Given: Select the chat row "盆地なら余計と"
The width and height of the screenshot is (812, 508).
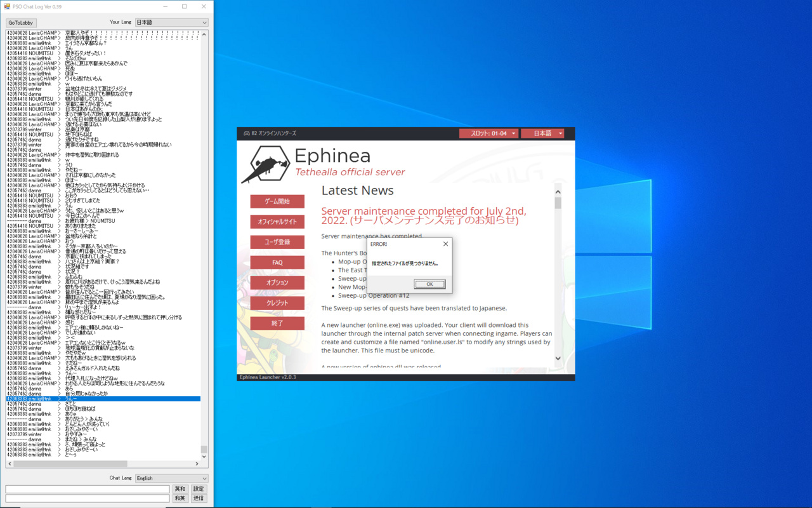Looking at the screenshot, I should tap(103, 236).
